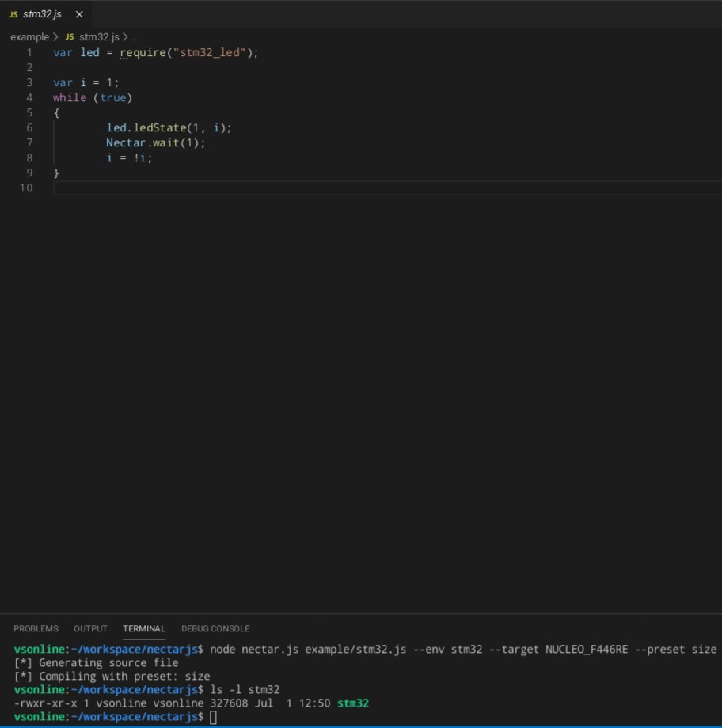Click the JS icon on the stm32.js tab
The height and width of the screenshot is (728, 722).
pyautogui.click(x=13, y=13)
